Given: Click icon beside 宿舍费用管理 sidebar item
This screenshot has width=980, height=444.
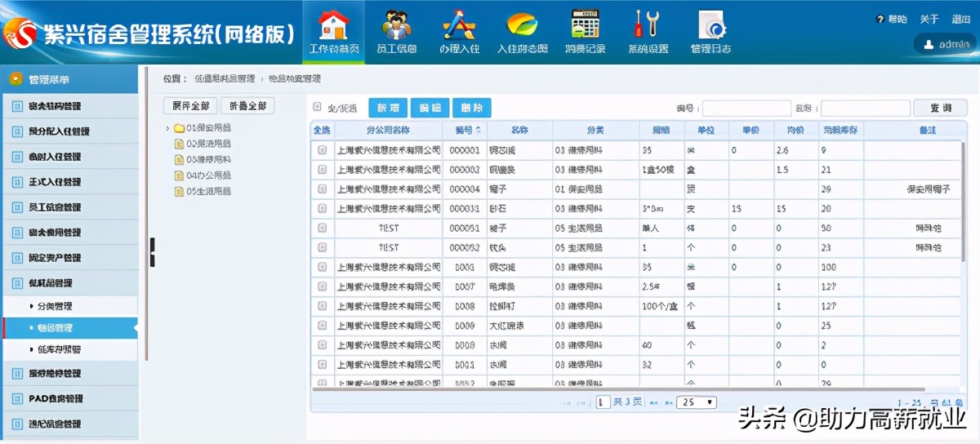Looking at the screenshot, I should [17, 233].
